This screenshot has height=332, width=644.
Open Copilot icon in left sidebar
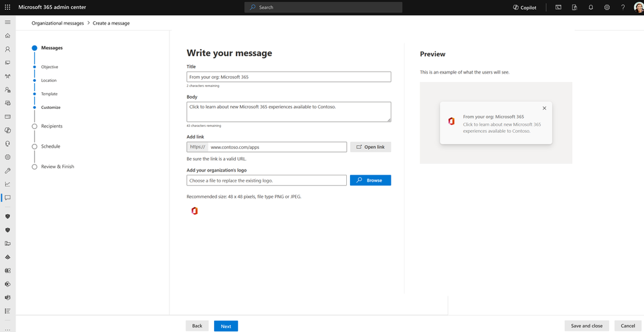pos(7,130)
